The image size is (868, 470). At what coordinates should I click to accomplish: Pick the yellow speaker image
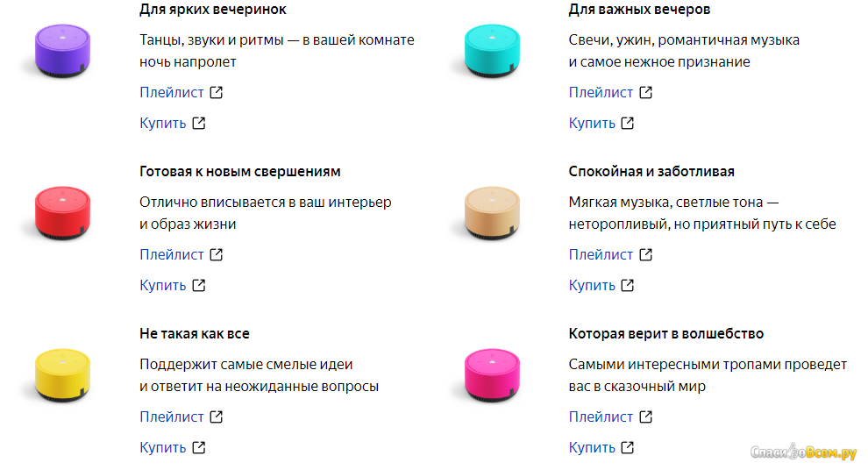tap(62, 374)
